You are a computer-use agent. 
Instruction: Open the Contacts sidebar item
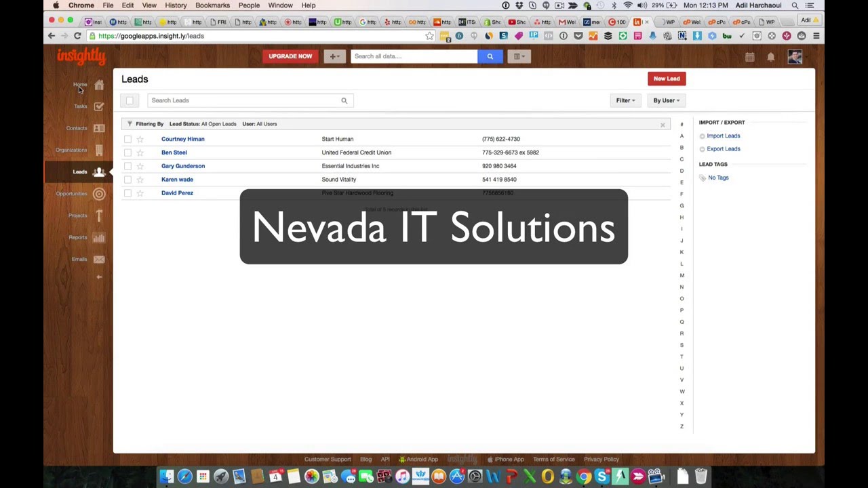click(x=85, y=128)
